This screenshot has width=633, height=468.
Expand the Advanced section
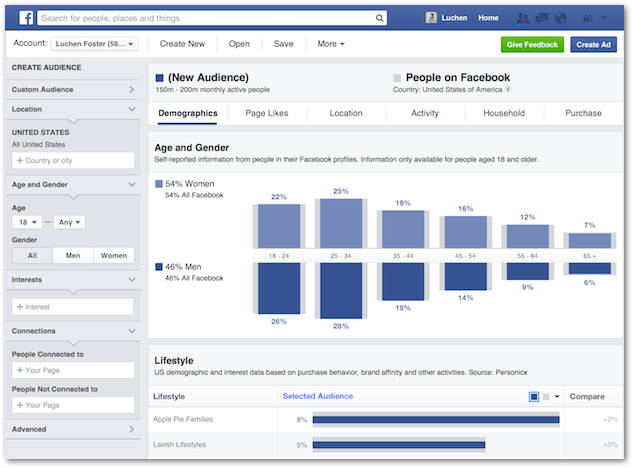click(73, 429)
